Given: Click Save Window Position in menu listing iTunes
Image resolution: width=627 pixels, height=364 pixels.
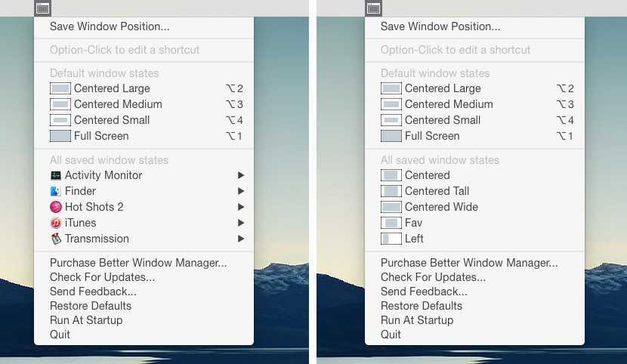Looking at the screenshot, I should point(110,26).
